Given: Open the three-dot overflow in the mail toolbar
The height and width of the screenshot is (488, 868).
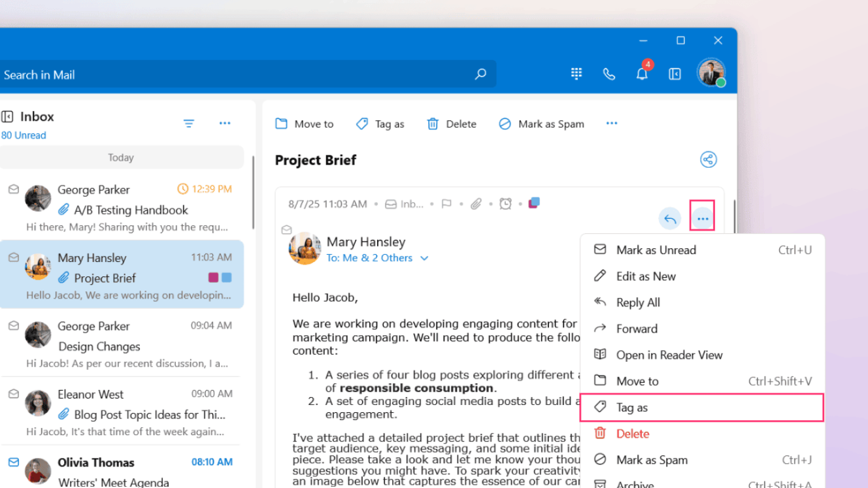Looking at the screenshot, I should 612,123.
